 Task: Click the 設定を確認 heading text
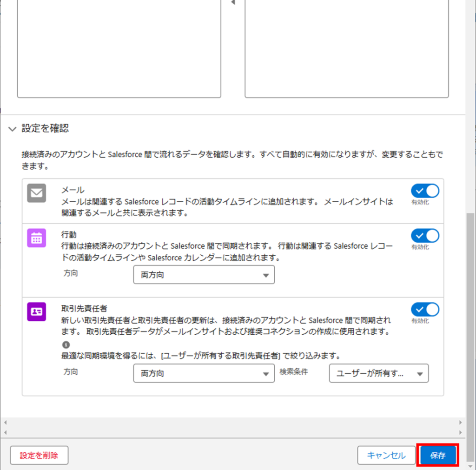click(x=45, y=128)
